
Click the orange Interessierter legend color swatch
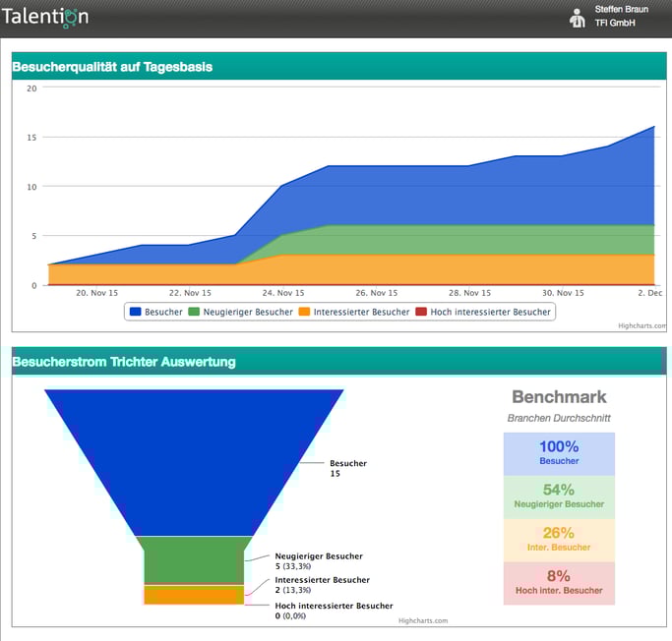coord(304,312)
